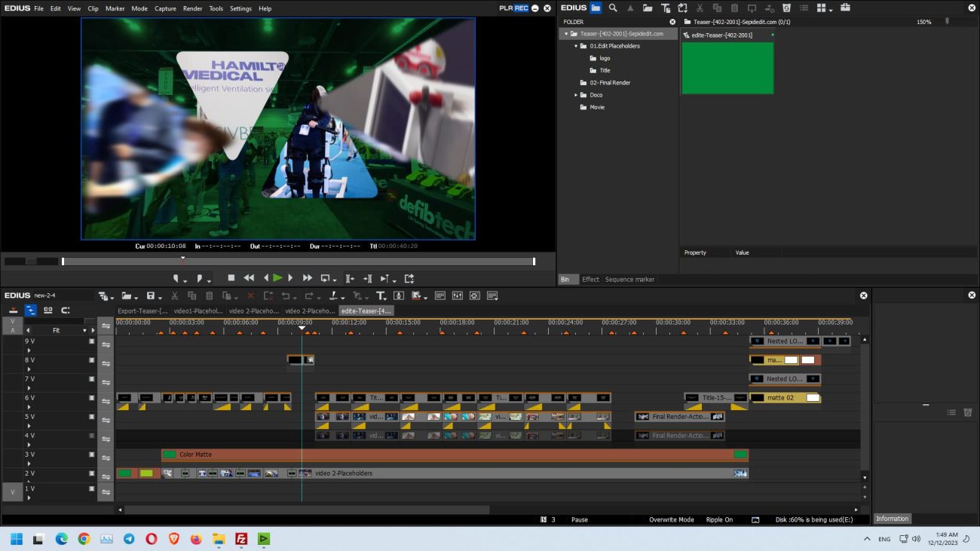Toggle visibility square of track 4 V
Viewport: 980px width, 551px height.
92,435
